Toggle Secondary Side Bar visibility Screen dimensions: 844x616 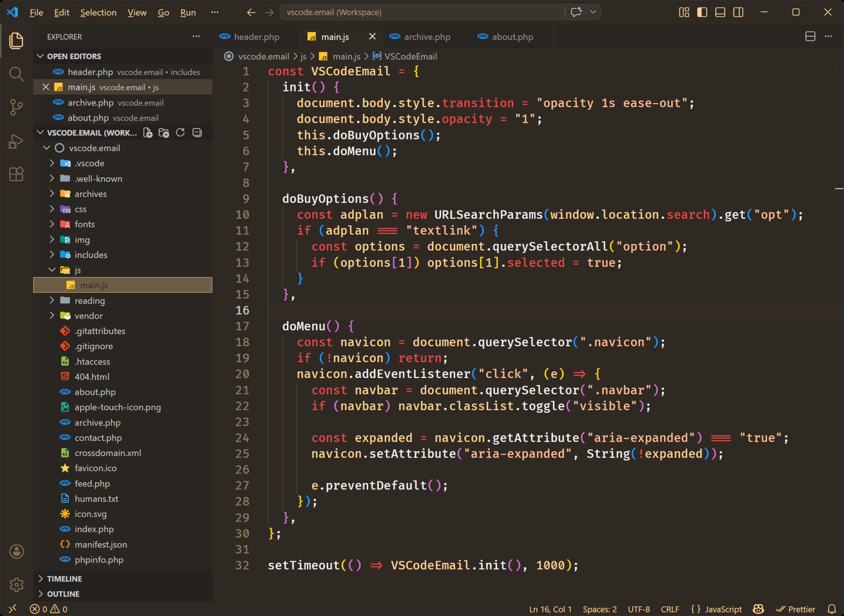[738, 12]
